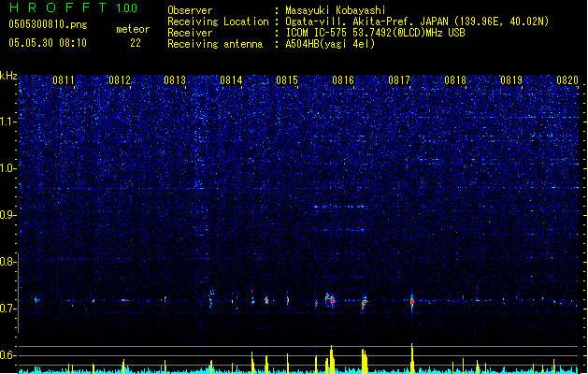Click the 0819 time marker
588x374 pixels.
[x=511, y=80]
